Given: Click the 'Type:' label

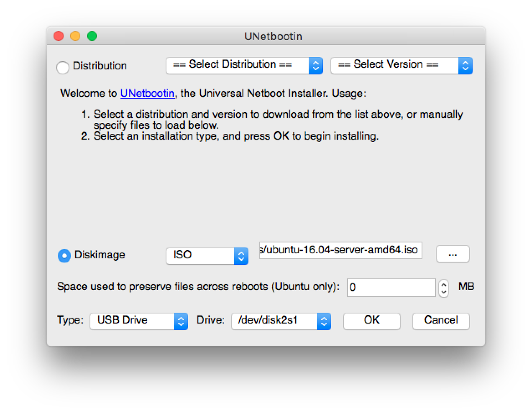Looking at the screenshot, I should coord(70,320).
